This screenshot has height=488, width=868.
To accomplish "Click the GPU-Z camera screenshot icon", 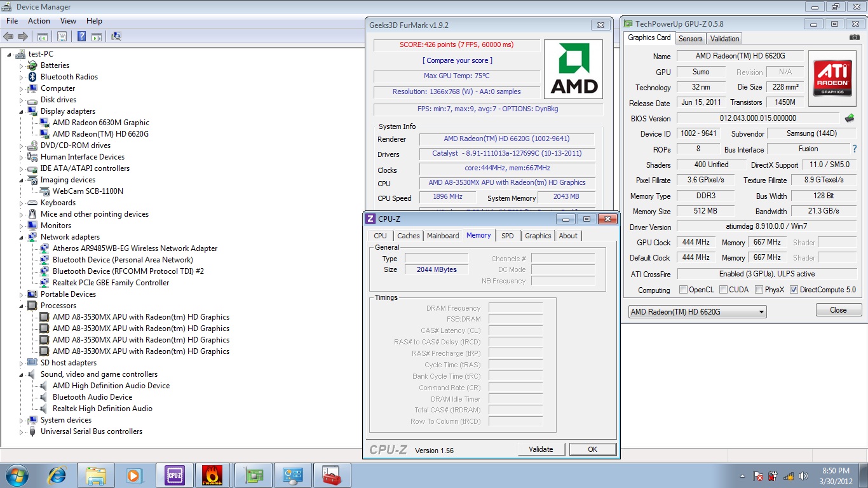I will click(x=855, y=37).
